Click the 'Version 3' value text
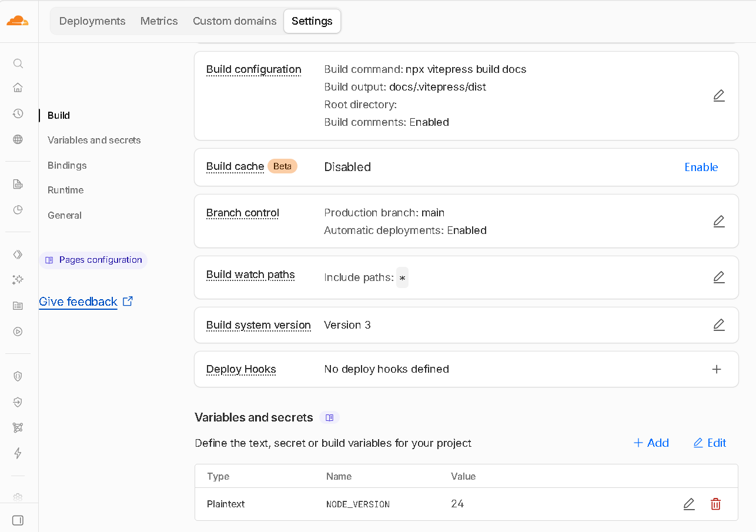756x532 pixels. [347, 325]
